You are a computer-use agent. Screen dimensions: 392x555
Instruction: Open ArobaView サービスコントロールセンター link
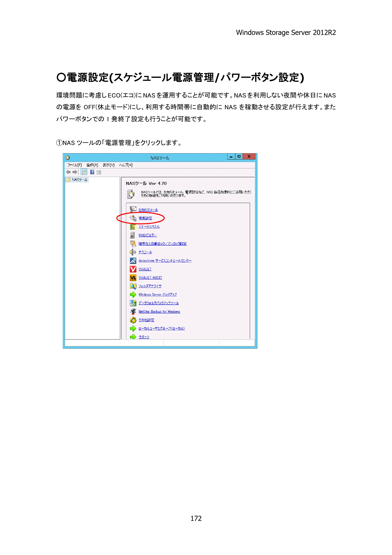point(165,261)
